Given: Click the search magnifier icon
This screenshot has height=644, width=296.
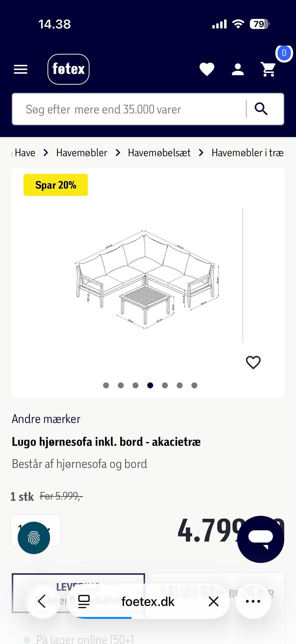Looking at the screenshot, I should (x=261, y=109).
